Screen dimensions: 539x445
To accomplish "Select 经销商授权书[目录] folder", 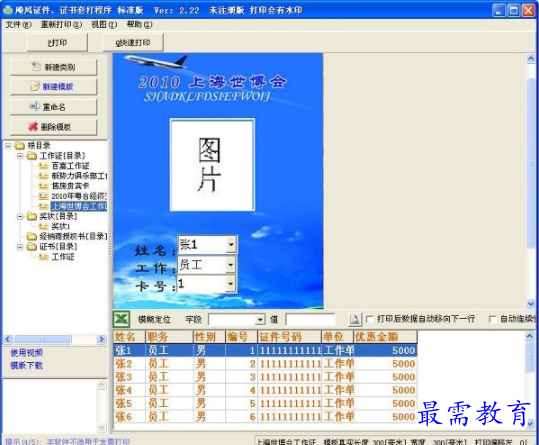I will [x=73, y=236].
